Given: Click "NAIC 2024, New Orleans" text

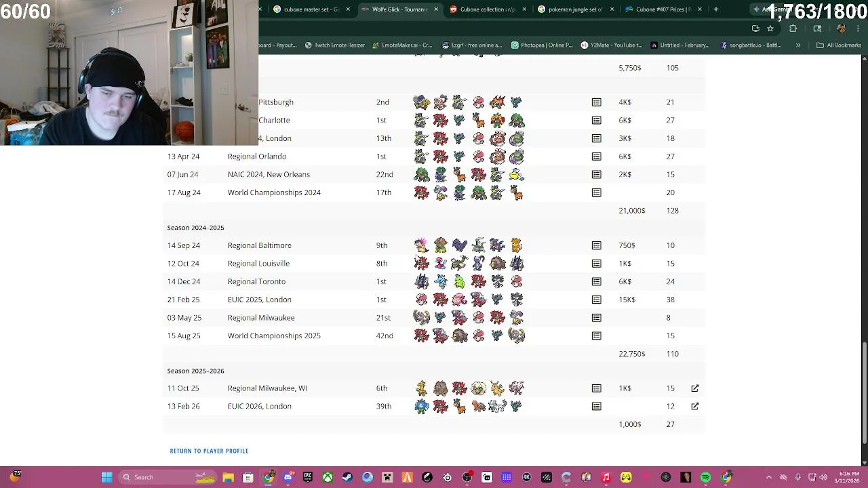Looking at the screenshot, I should point(269,174).
